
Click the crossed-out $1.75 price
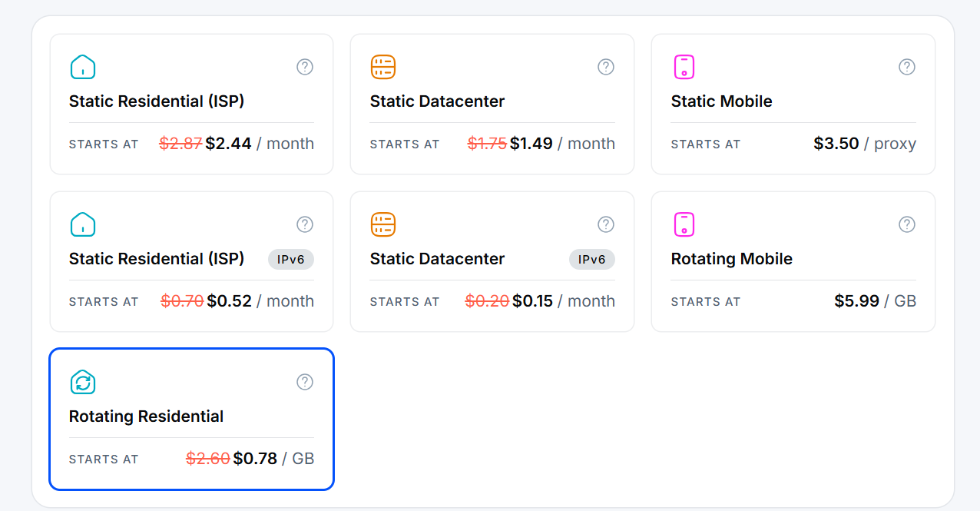pos(487,144)
